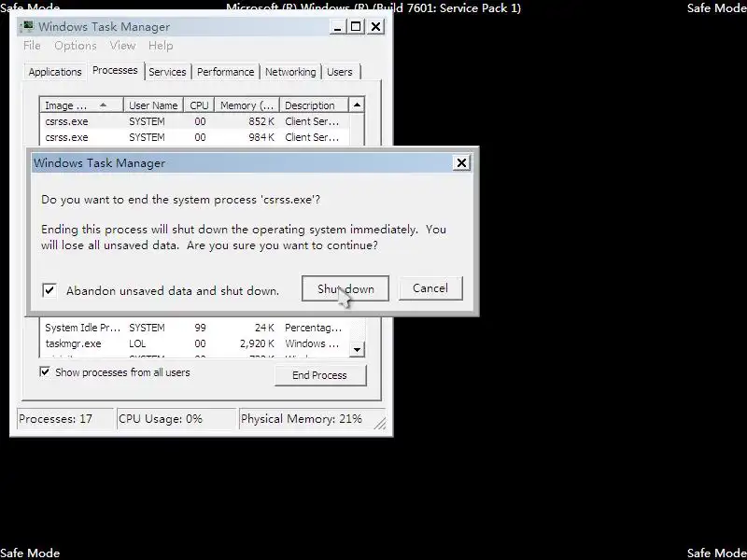Click the End Process button
Viewport: 747px width, 560px height.
[x=319, y=375]
